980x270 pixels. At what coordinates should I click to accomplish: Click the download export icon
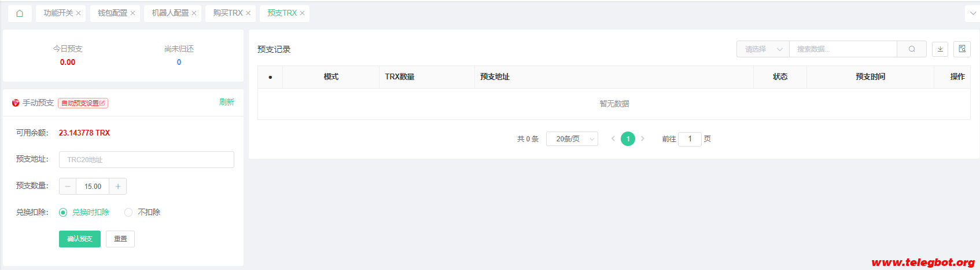940,49
